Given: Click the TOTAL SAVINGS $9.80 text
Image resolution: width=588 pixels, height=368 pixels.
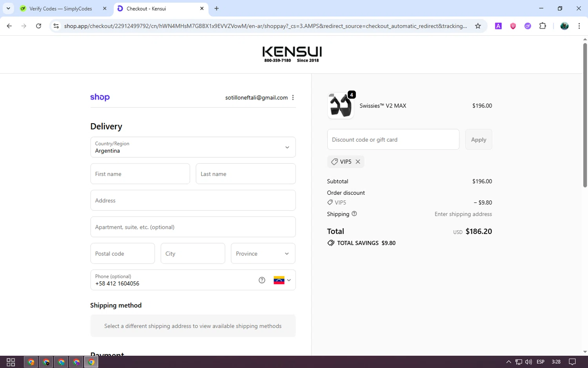Looking at the screenshot, I should pos(366,243).
